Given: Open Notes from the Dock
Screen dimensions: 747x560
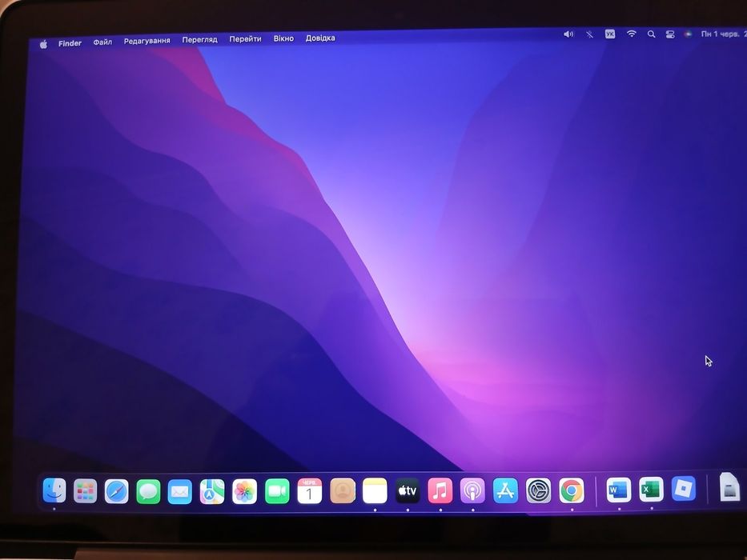Looking at the screenshot, I should [x=375, y=491].
